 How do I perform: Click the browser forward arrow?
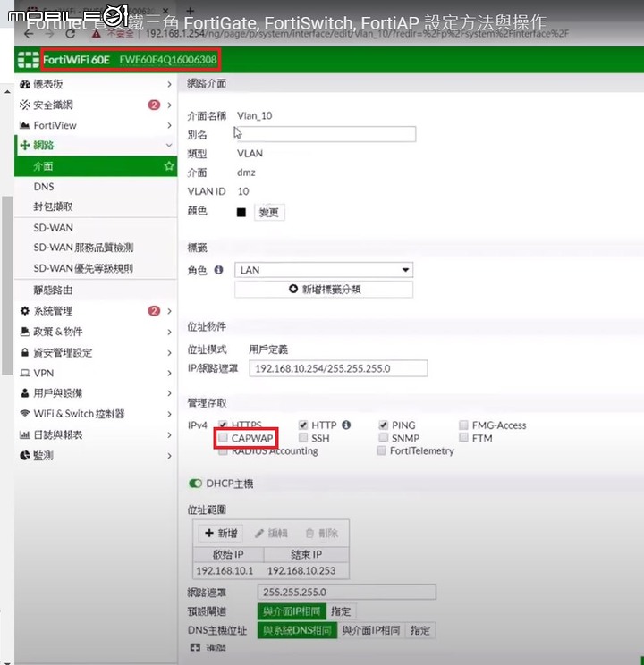[50, 34]
